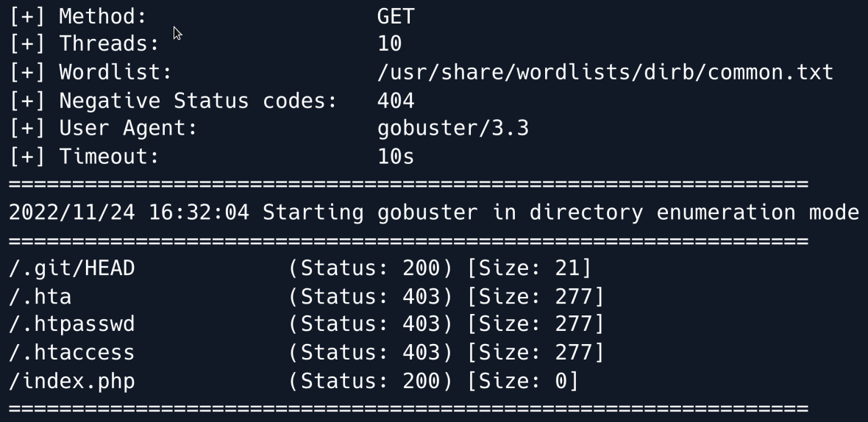Click the /.git/HEAD result path
Image resolution: width=868 pixels, height=422 pixels.
[x=72, y=268]
